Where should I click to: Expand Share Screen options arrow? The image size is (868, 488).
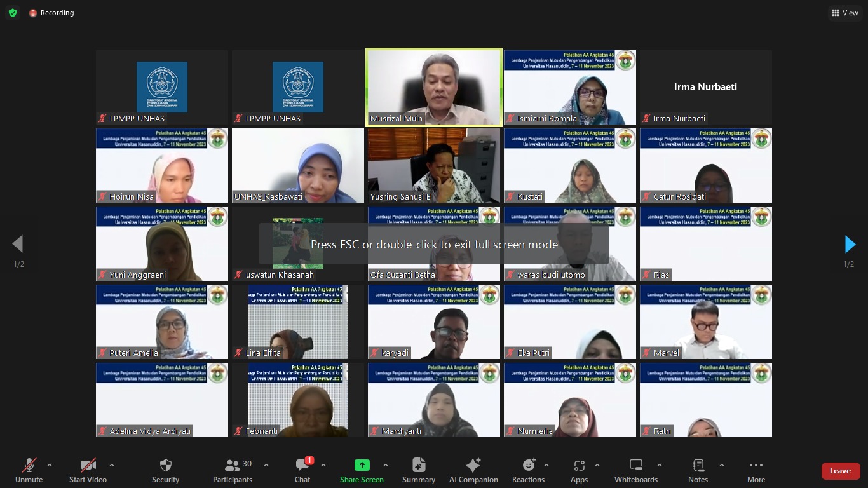tap(385, 465)
